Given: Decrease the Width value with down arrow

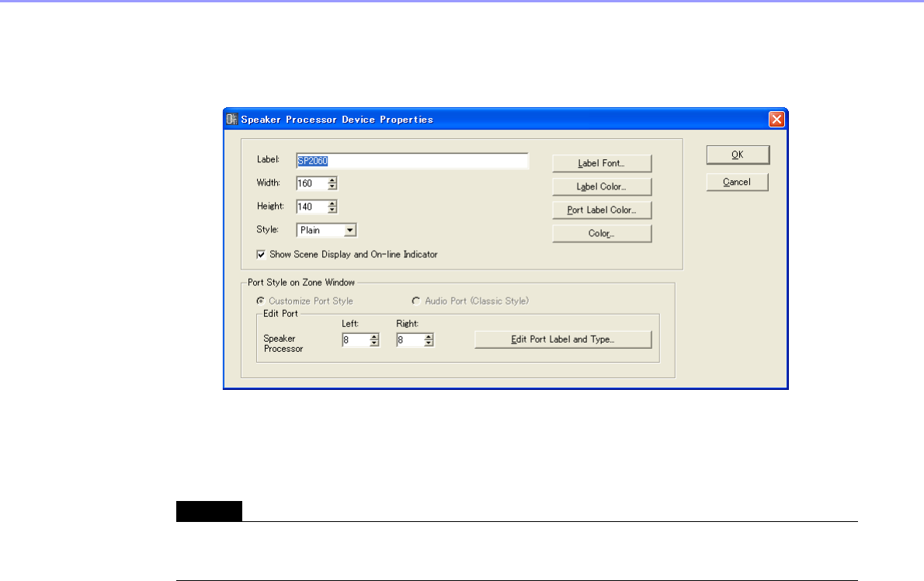Looking at the screenshot, I should point(332,186).
